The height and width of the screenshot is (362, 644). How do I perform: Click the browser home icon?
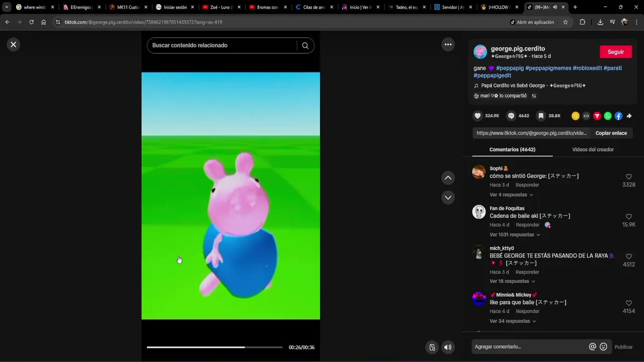click(x=44, y=22)
